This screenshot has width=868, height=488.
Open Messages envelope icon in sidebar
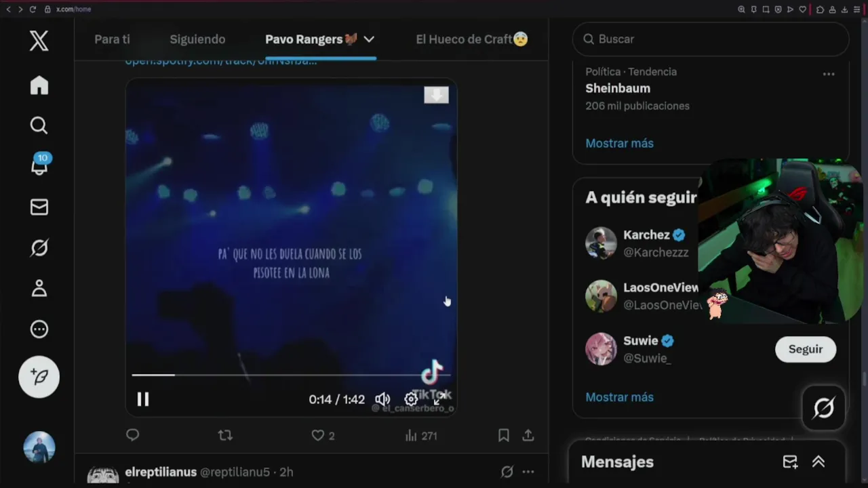[x=39, y=207]
